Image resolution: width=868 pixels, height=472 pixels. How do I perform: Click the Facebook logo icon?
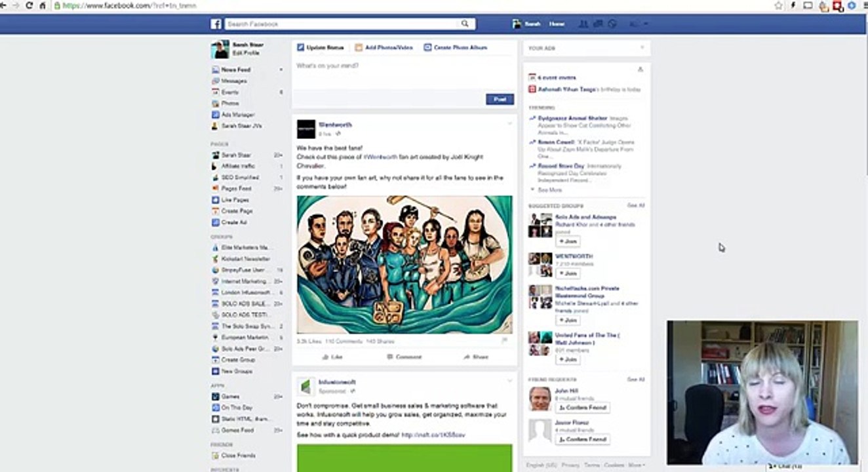coord(216,24)
